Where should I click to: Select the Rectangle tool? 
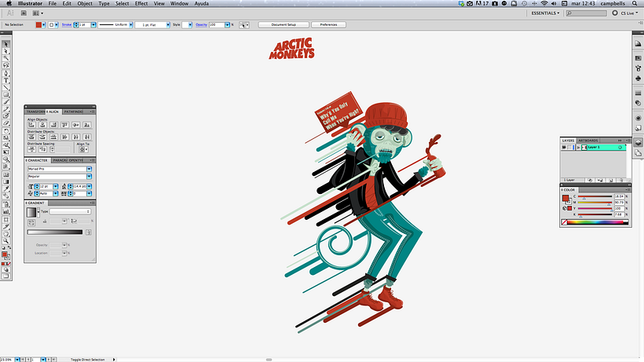(5, 94)
